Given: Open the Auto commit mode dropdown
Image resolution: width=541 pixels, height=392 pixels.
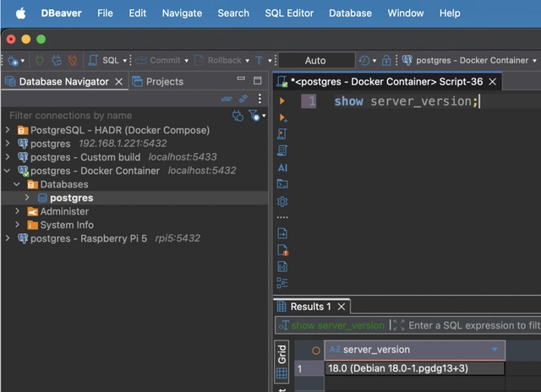Looking at the screenshot, I should (315, 61).
